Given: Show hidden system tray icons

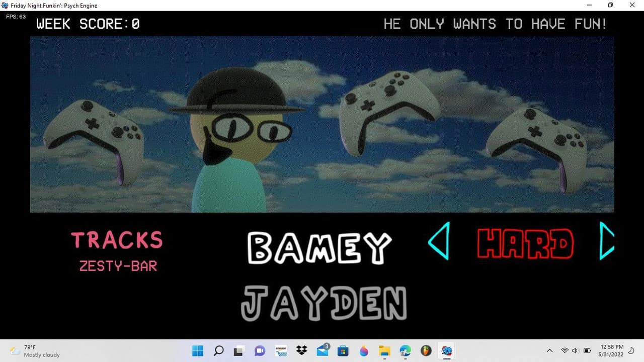Looking at the screenshot, I should tap(549, 351).
